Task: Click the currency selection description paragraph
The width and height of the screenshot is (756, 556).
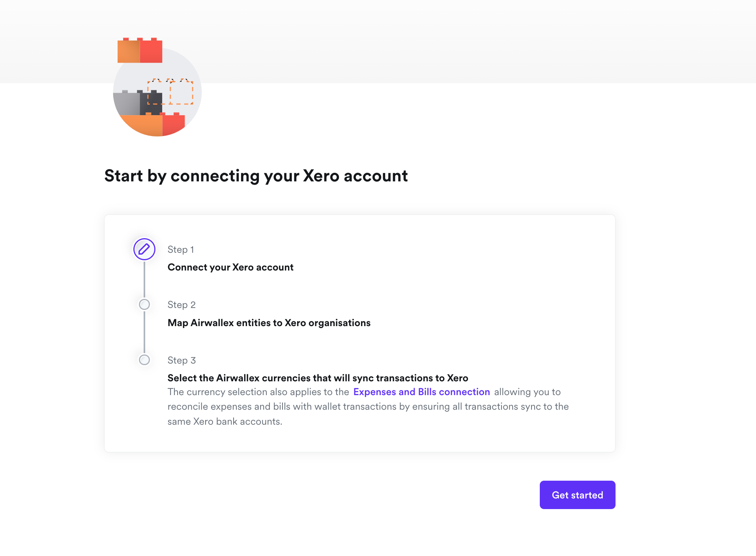Action: 368,407
